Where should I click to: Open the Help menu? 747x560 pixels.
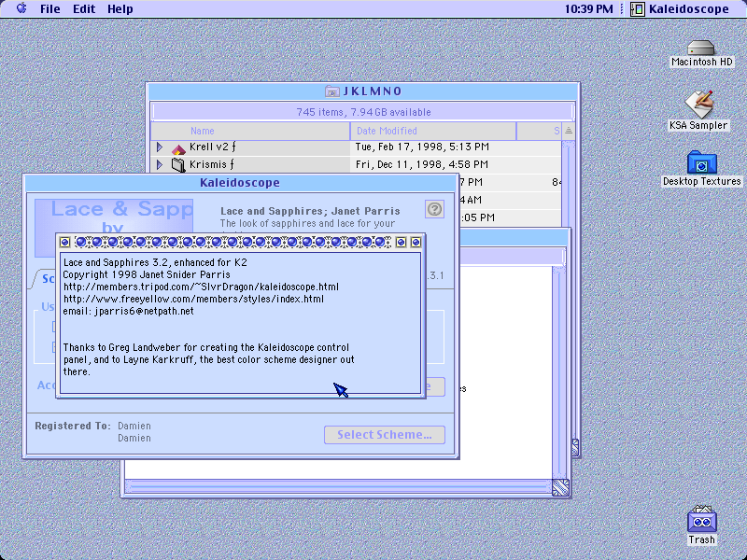coord(120,9)
